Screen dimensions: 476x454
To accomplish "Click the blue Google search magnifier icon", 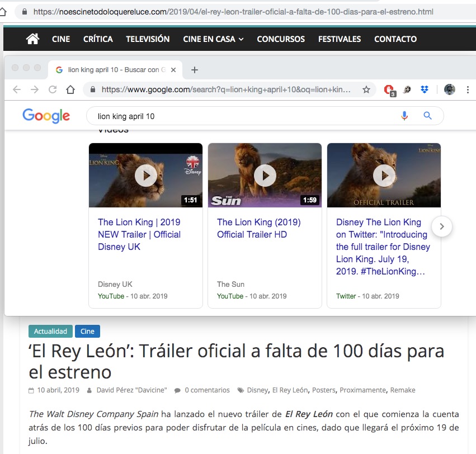I will (427, 116).
